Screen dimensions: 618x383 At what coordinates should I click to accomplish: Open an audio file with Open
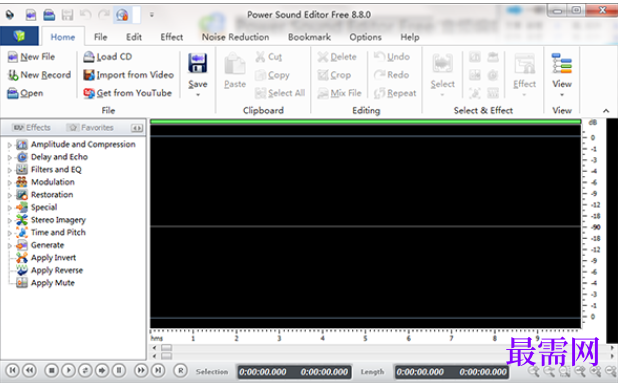click(x=25, y=93)
